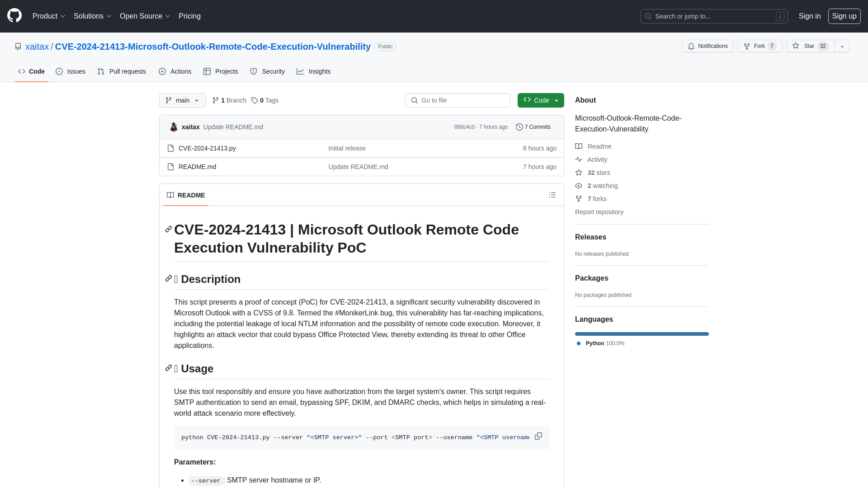This screenshot has height=488, width=868.
Task: Switch to the Issues tab
Action: coord(71,71)
